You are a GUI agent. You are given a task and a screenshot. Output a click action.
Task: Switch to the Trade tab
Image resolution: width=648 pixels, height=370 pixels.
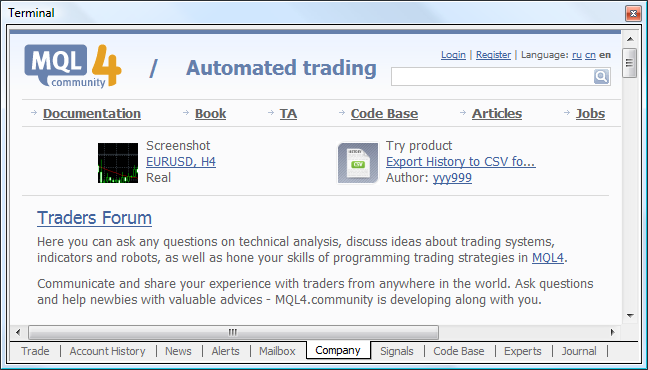click(x=35, y=351)
